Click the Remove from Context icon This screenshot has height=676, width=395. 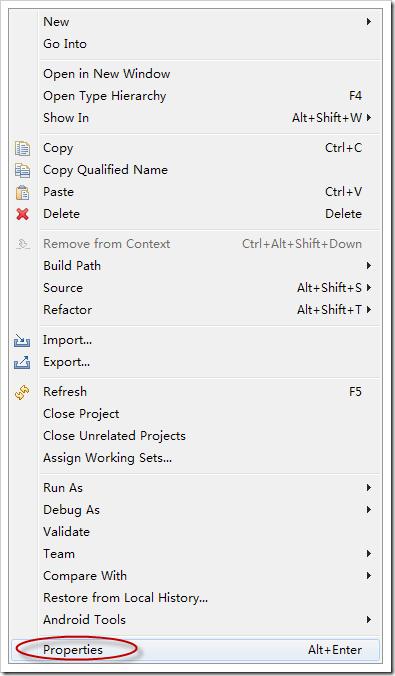[x=22, y=244]
